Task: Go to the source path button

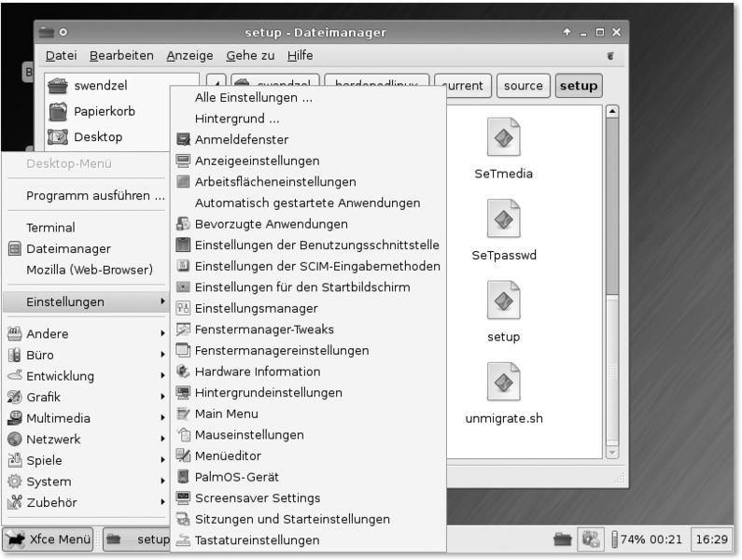Action: pos(523,86)
